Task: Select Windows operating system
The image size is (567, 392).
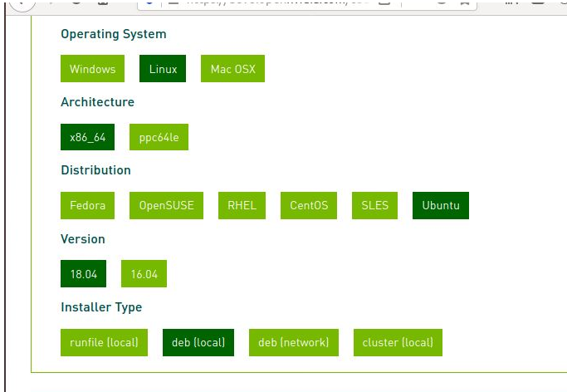Action: point(93,69)
